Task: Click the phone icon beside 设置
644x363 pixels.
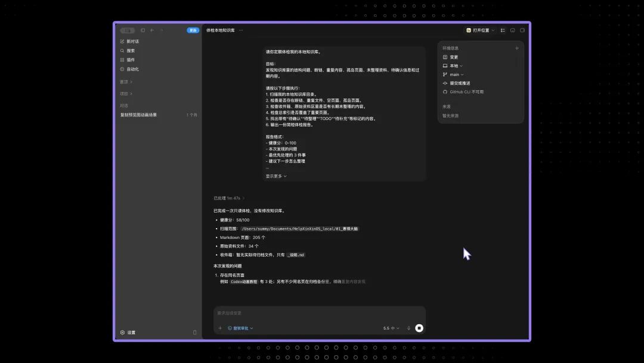Action: point(194,333)
